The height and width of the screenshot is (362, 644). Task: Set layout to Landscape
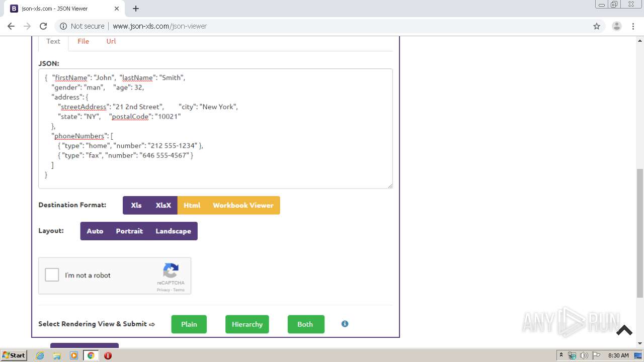pos(173,231)
